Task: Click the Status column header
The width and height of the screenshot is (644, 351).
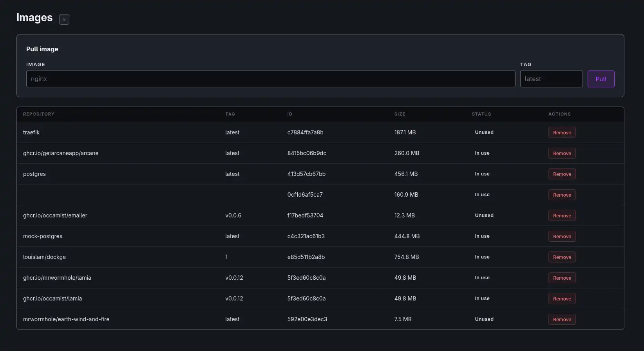Action: click(x=481, y=114)
